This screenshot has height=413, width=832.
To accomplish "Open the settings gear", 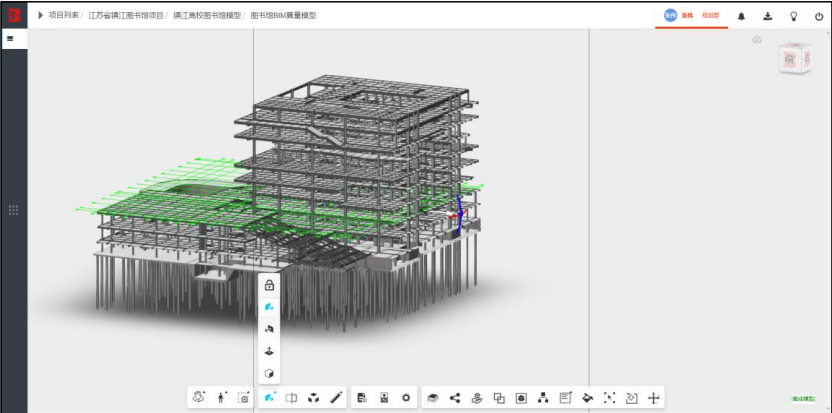I will click(x=406, y=398).
